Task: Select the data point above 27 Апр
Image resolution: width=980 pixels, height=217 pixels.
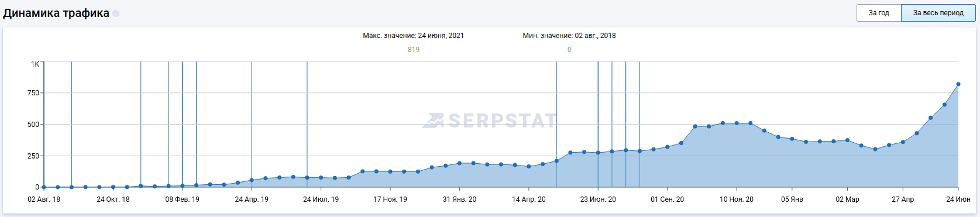Action: [903, 142]
